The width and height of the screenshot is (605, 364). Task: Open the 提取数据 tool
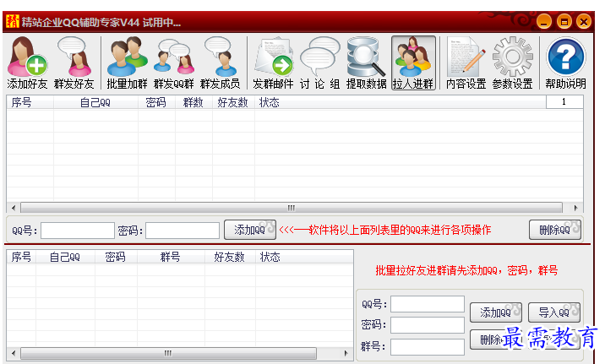366,63
